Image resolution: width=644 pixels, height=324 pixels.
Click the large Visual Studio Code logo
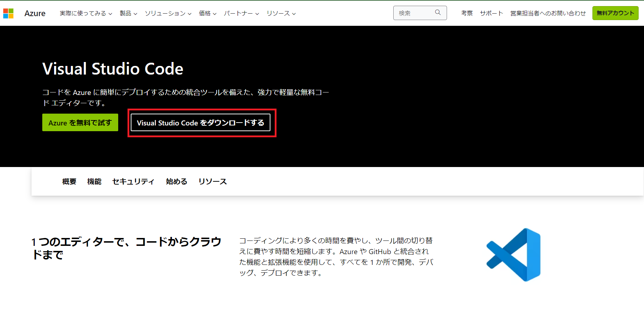514,254
